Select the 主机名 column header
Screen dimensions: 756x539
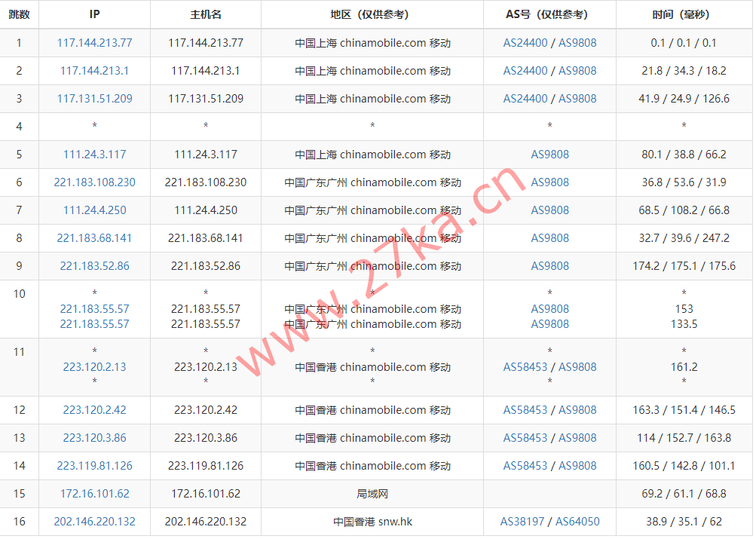pyautogui.click(x=205, y=14)
